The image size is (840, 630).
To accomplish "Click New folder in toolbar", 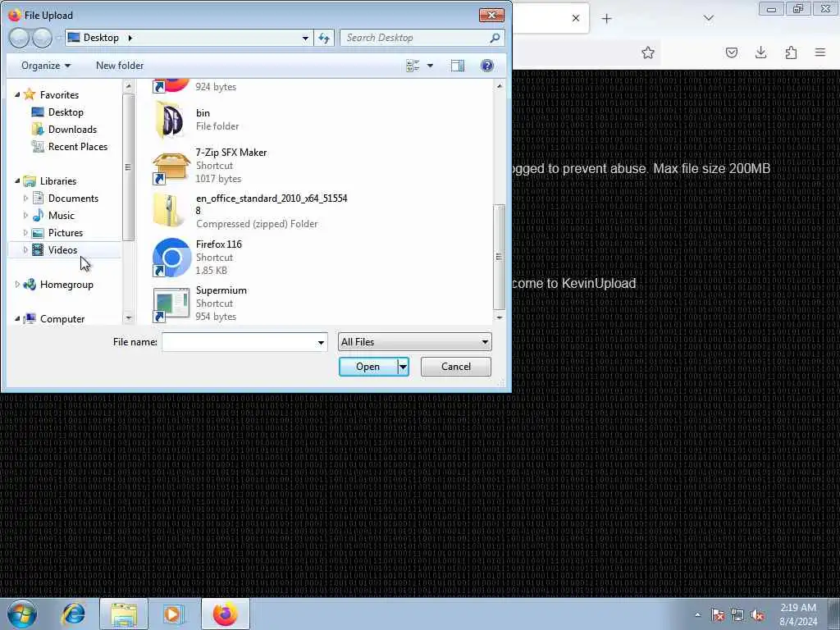I will 120,66.
